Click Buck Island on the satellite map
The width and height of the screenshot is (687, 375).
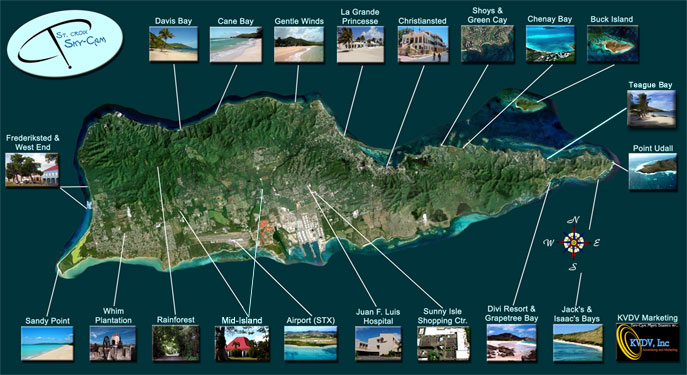[529, 104]
